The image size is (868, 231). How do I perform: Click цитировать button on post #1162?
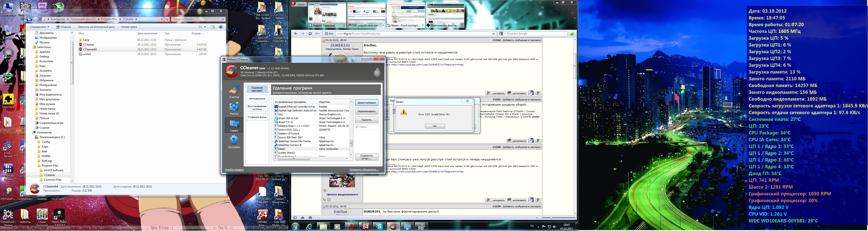pos(517,93)
